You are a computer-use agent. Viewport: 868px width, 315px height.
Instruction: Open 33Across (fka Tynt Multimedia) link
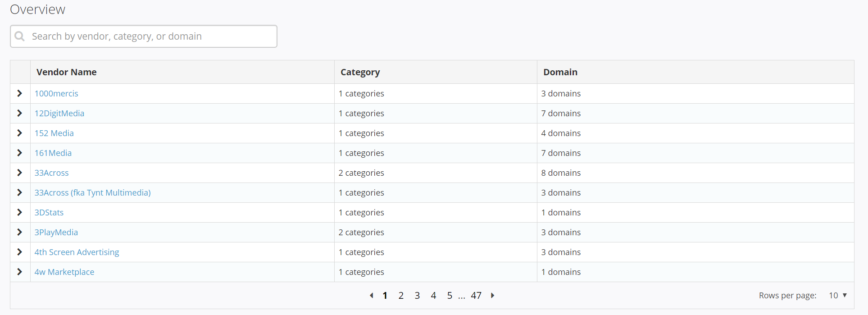[x=92, y=193]
